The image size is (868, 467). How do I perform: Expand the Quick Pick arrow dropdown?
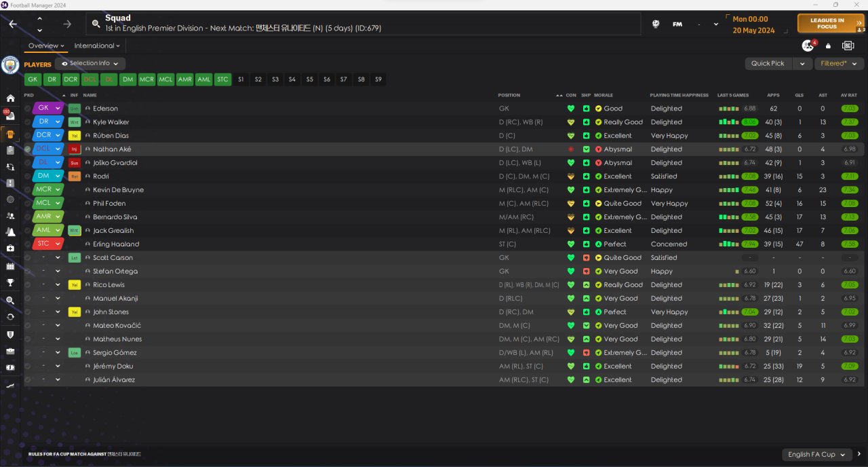coord(802,63)
